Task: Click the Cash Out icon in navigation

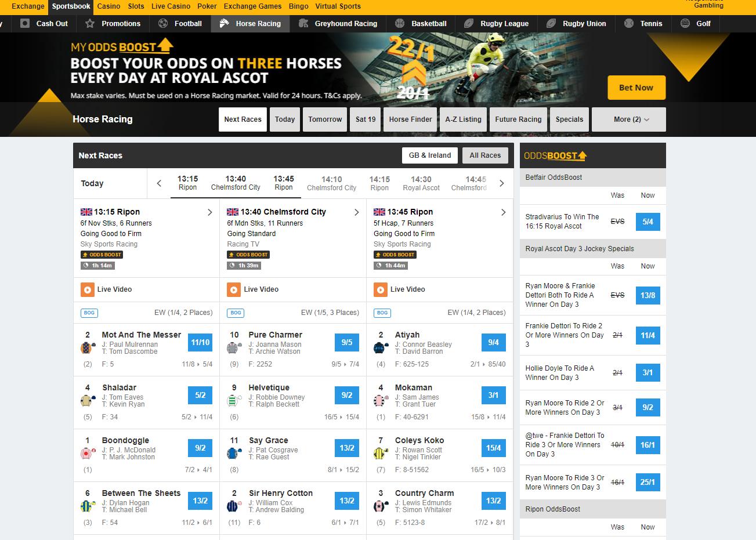Action: 25,24
